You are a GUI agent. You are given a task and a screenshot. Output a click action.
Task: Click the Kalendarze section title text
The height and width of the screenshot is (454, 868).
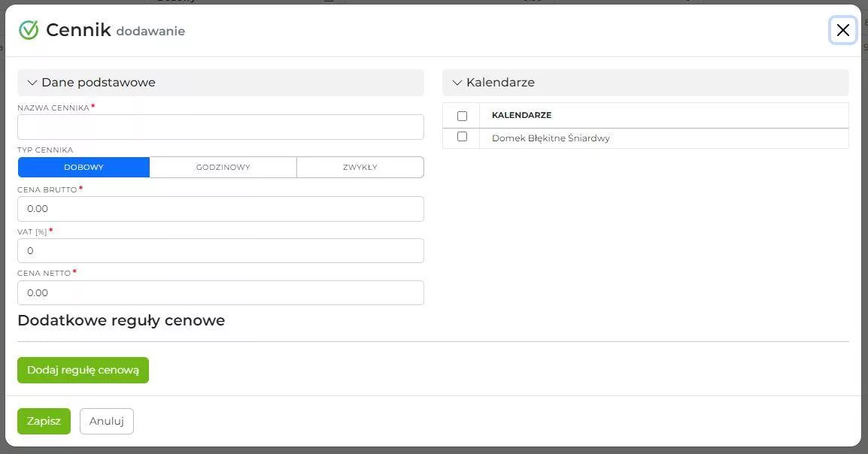(500, 83)
